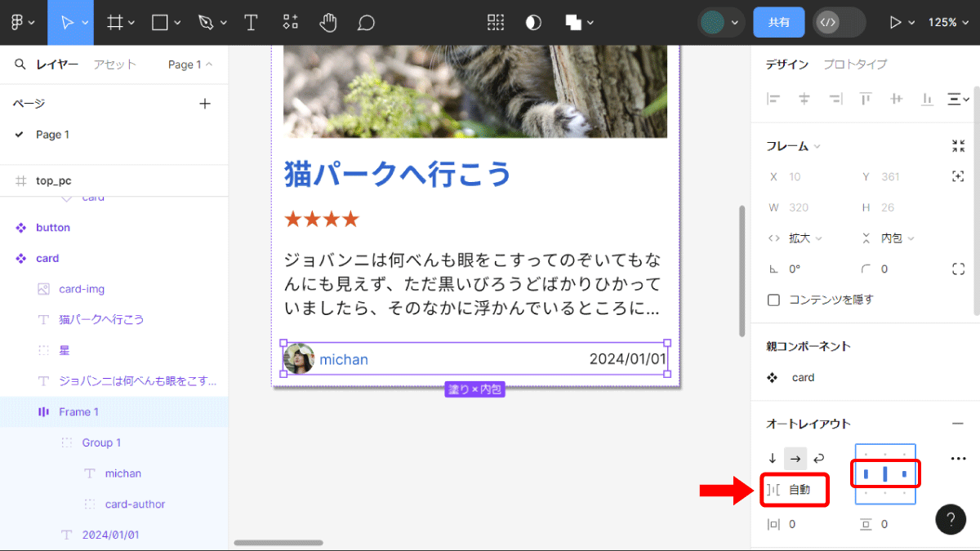Switch to the プロトタイプ tab
The width and height of the screenshot is (980, 551).
(855, 64)
